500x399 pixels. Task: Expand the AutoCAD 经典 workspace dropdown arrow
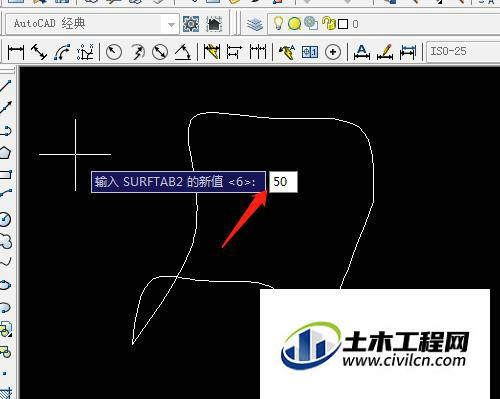(x=171, y=25)
